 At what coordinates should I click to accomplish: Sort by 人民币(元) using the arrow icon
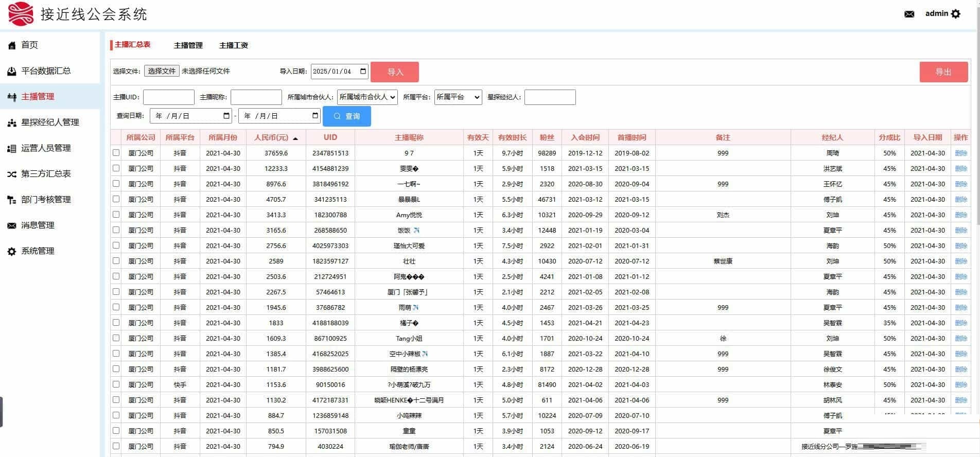(x=295, y=138)
